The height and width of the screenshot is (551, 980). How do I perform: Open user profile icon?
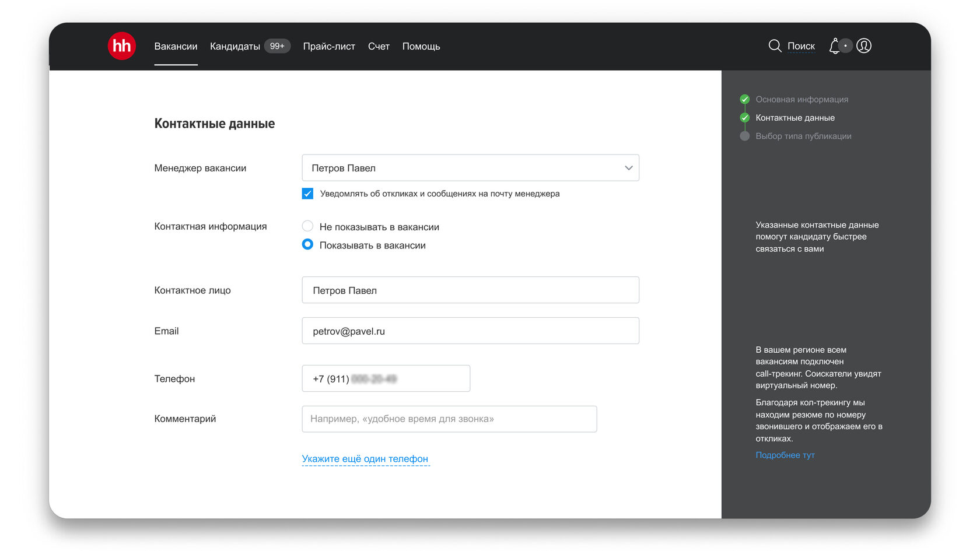click(x=864, y=46)
